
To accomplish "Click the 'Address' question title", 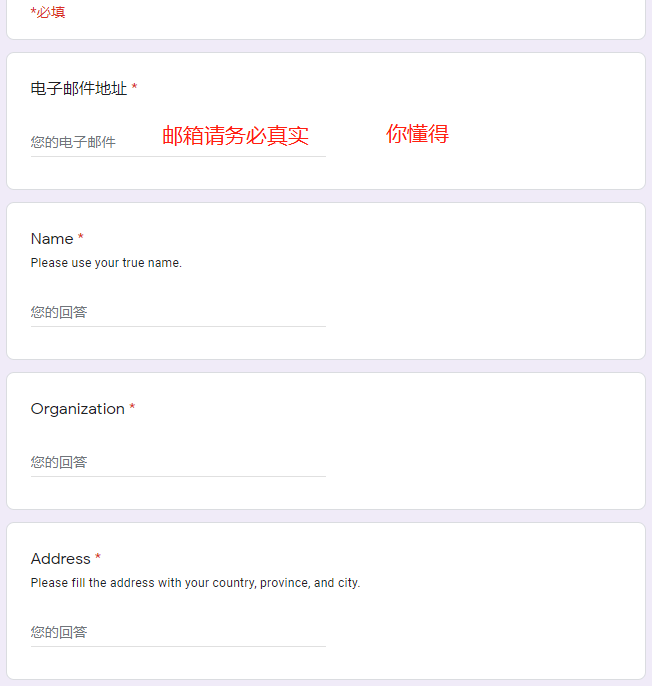I will (x=60, y=559).
